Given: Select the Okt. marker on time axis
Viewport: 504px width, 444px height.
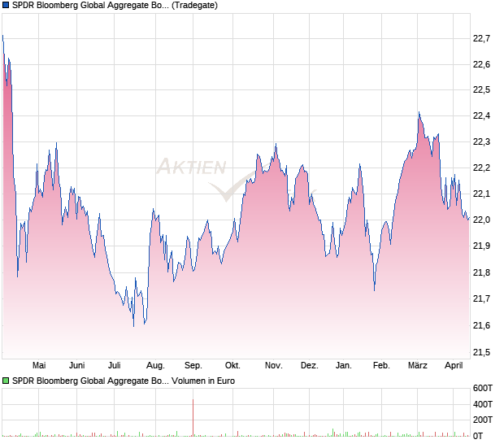Looking at the screenshot, I should [x=232, y=366].
